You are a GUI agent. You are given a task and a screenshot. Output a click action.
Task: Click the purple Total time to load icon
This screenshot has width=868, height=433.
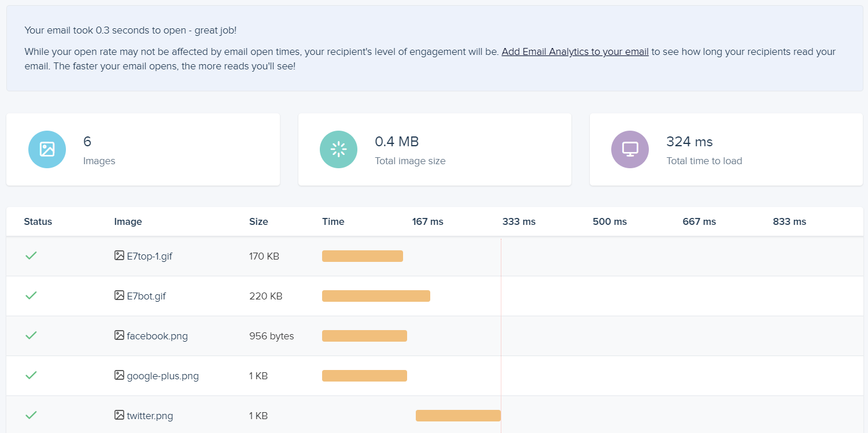630,149
